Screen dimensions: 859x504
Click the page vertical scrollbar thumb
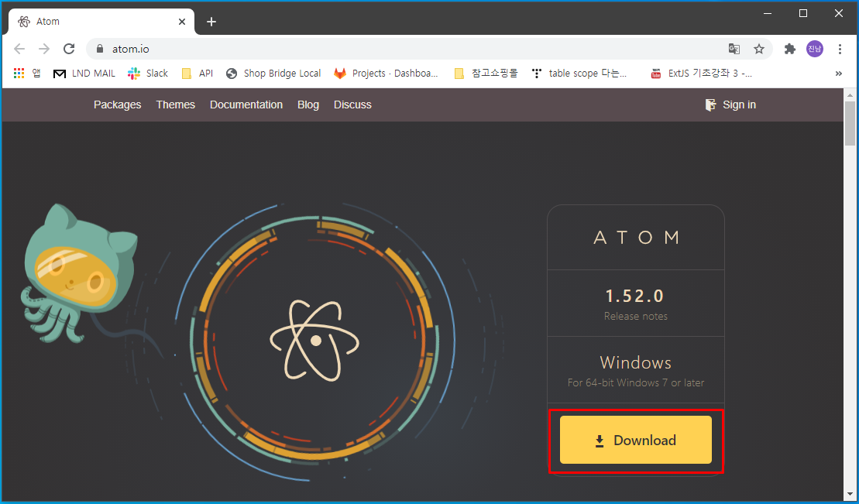point(850,123)
